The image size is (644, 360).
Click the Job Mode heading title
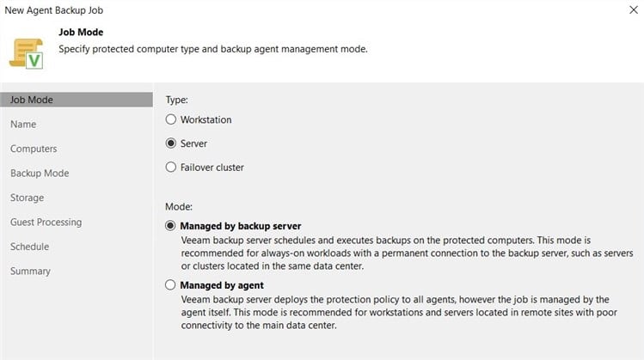point(81,32)
